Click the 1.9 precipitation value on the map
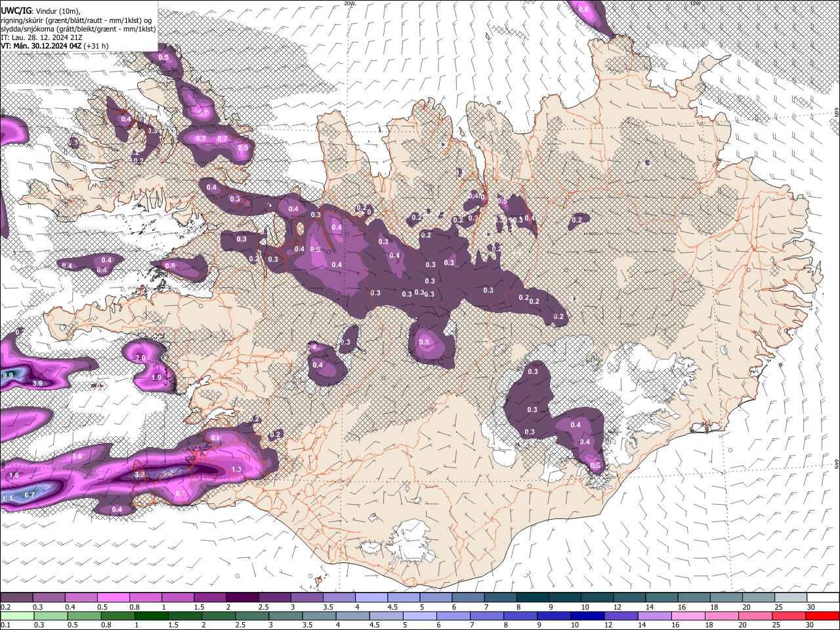Viewport: 840px width, 630px height. (156, 378)
